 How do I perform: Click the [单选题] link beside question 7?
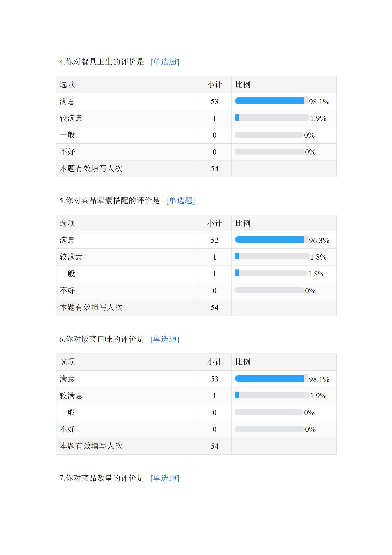point(165,478)
